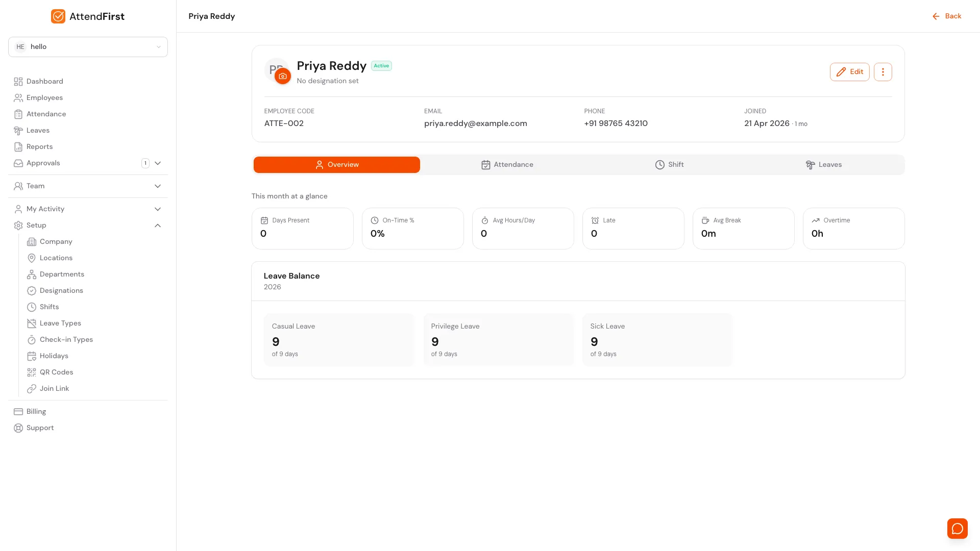980x551 pixels.
Task: Switch to the Leaves tab
Action: point(823,165)
